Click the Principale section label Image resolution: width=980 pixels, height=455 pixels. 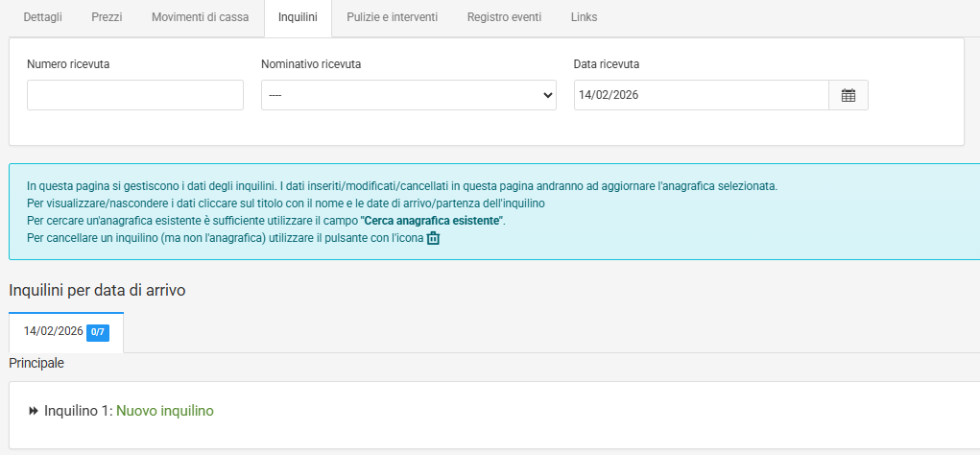pos(36,364)
